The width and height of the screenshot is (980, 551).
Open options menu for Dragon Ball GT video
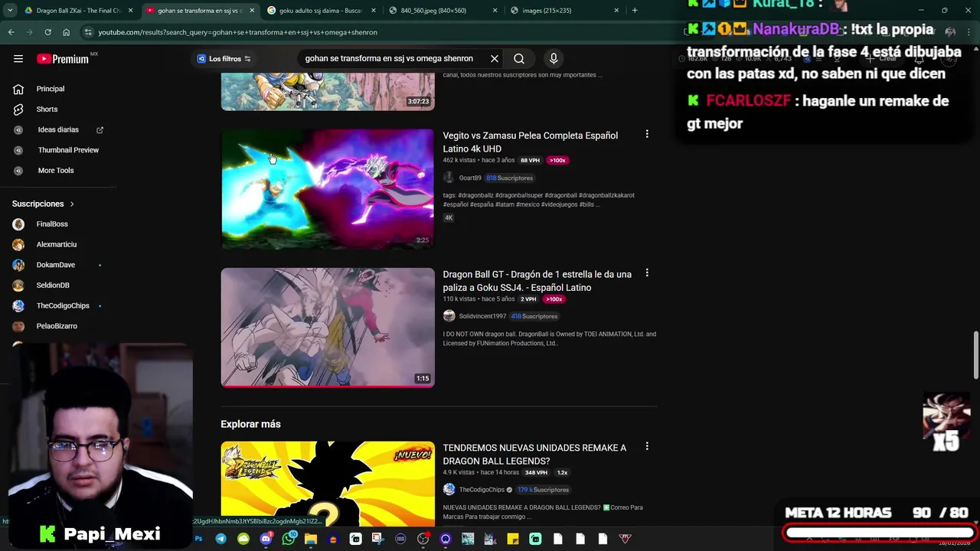tap(647, 272)
